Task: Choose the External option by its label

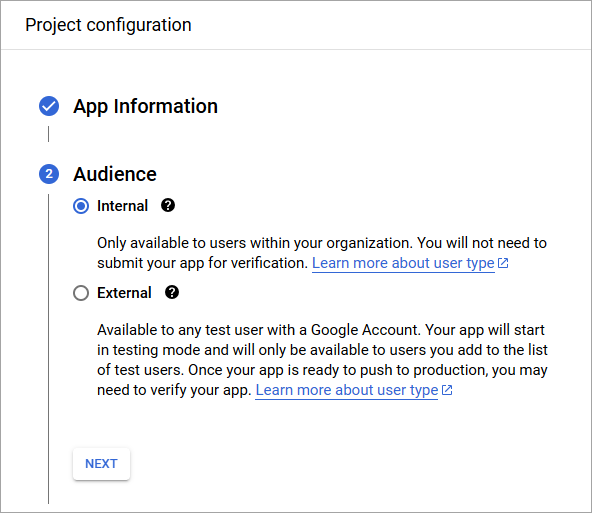Action: [x=124, y=293]
